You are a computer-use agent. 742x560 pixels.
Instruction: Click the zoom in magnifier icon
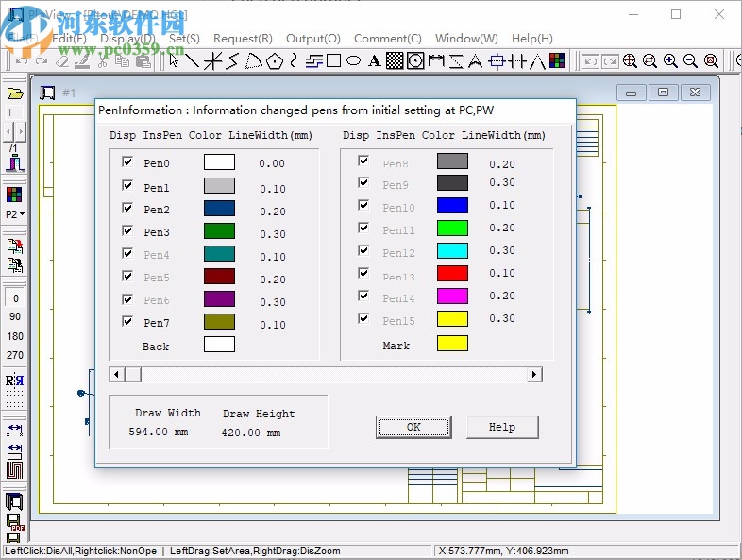point(670,60)
